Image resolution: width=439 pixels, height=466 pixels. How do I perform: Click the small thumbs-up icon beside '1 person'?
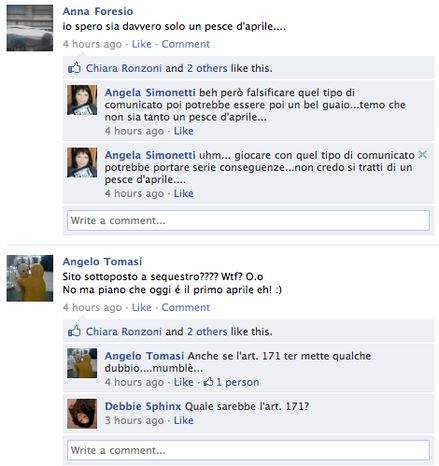click(208, 382)
